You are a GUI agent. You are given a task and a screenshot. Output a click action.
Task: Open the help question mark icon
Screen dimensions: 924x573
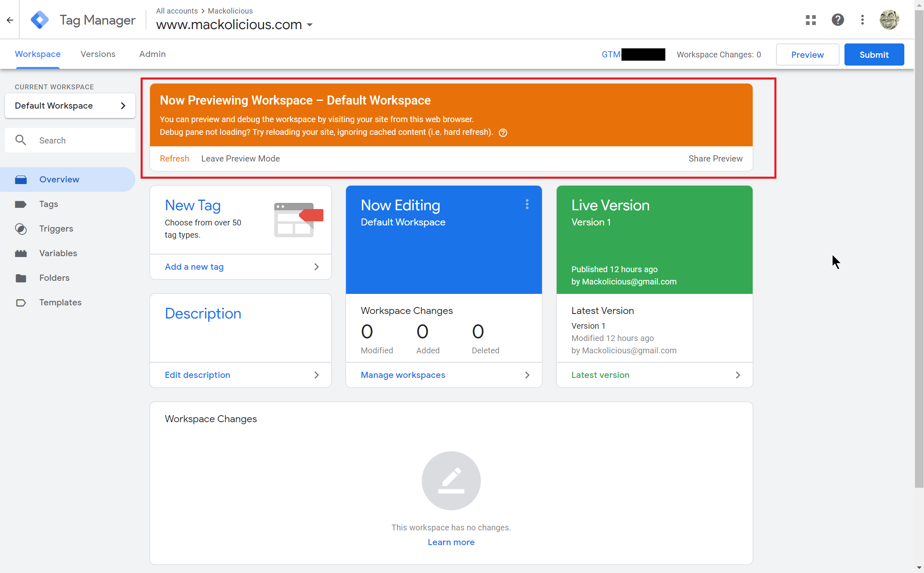tap(838, 20)
